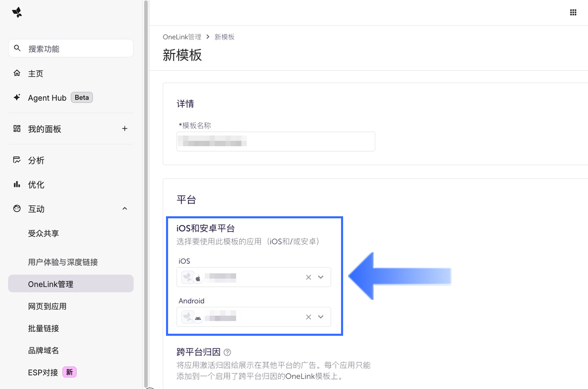Add a dashboard with the plus icon

(125, 129)
